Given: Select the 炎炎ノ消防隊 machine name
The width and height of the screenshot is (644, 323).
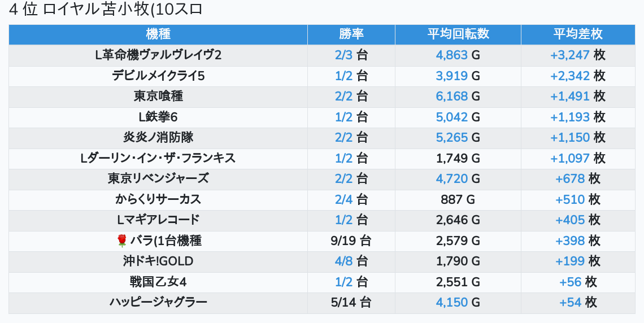Looking at the screenshot, I should 158,137.
